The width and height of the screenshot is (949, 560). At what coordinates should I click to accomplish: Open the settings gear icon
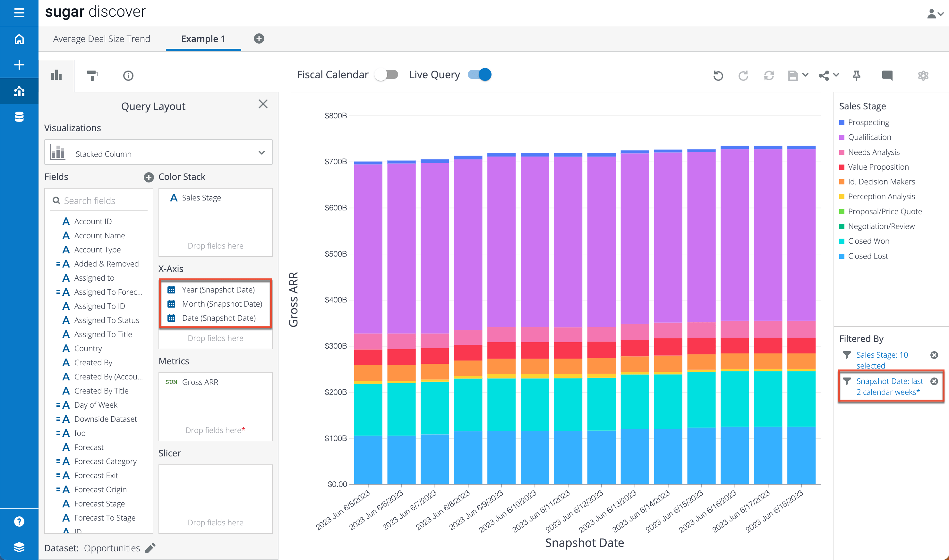click(923, 76)
